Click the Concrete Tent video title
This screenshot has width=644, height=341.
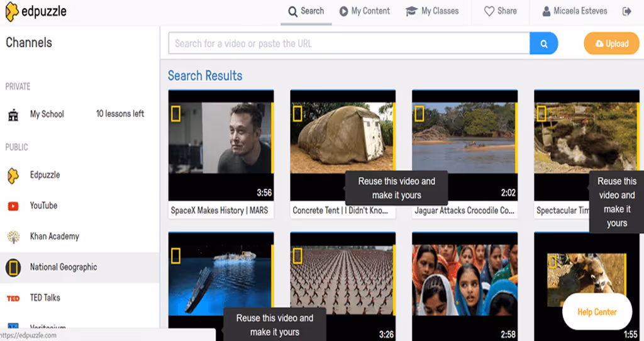click(340, 210)
